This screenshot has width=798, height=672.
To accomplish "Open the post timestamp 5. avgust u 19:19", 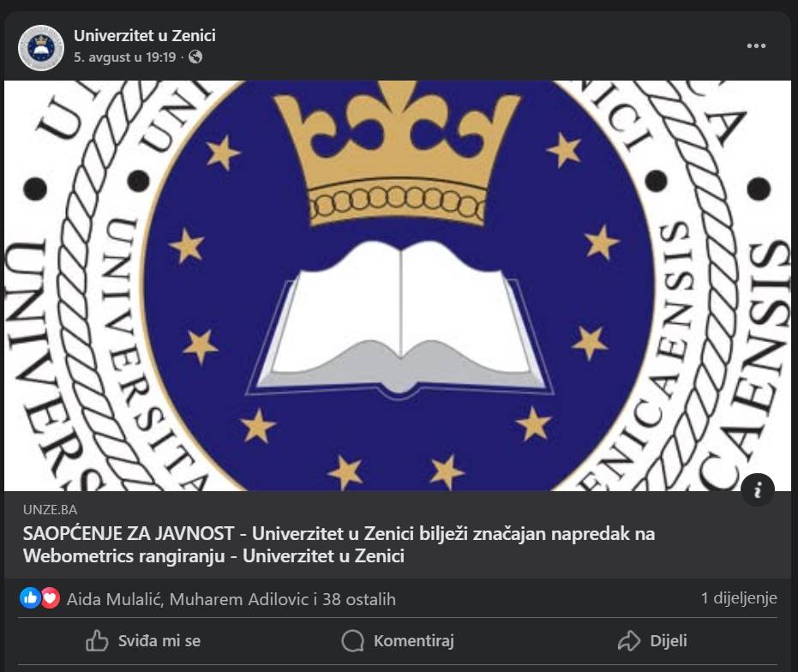I will tap(124, 57).
